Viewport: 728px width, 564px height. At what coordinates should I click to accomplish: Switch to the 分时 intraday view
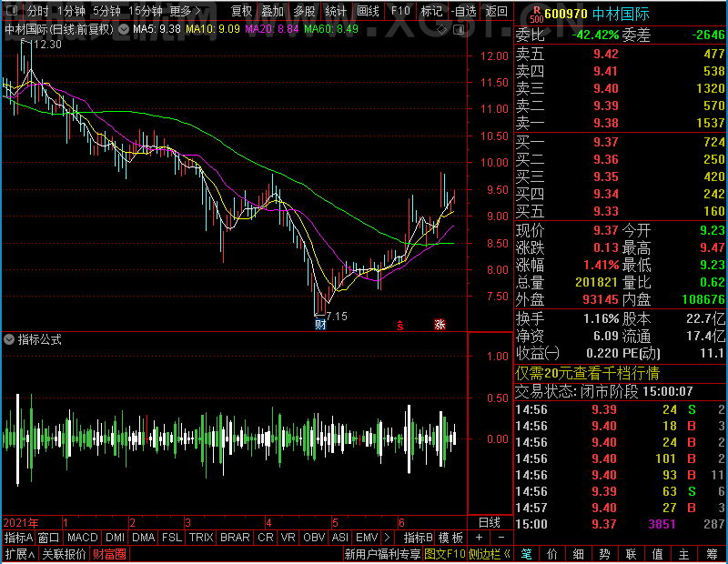click(37, 11)
